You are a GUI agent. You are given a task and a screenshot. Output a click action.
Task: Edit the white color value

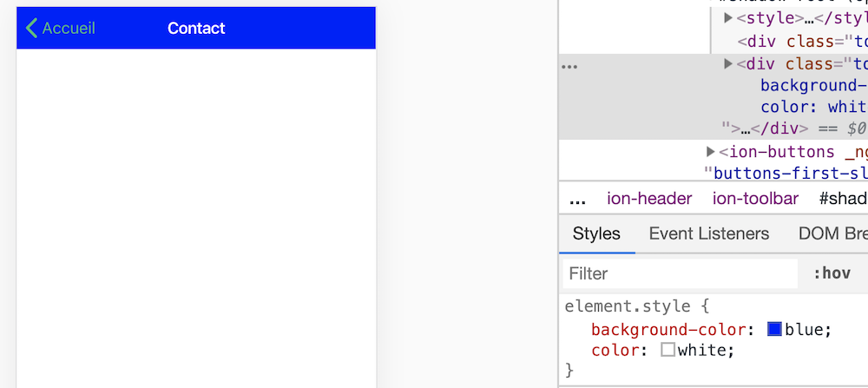pos(704,350)
